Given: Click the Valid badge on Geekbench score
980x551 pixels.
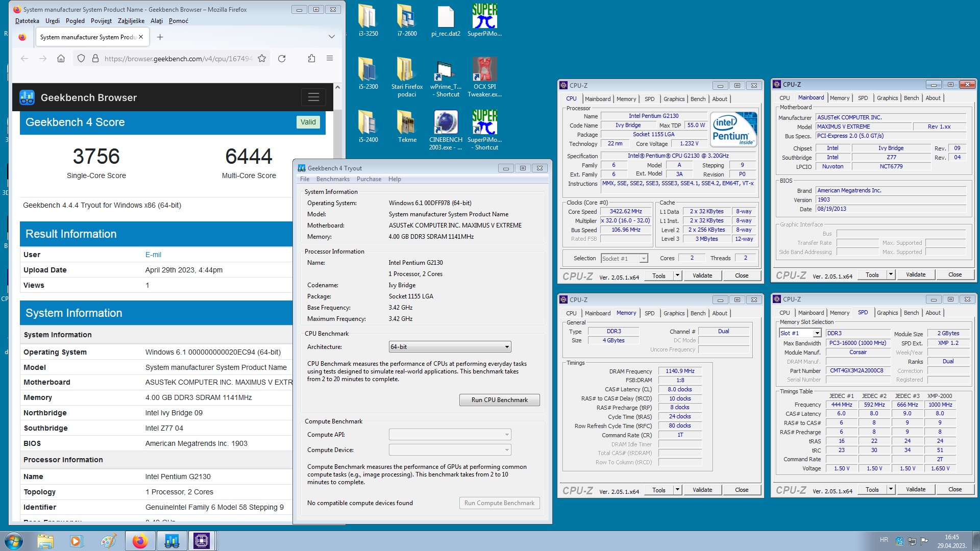Looking at the screenshot, I should 308,122.
